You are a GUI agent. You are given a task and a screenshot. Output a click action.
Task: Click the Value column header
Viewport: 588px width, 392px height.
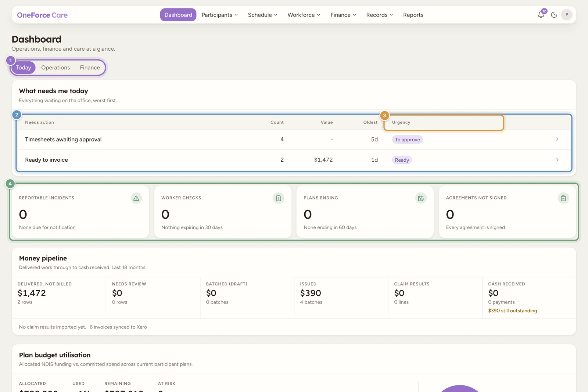(x=326, y=122)
